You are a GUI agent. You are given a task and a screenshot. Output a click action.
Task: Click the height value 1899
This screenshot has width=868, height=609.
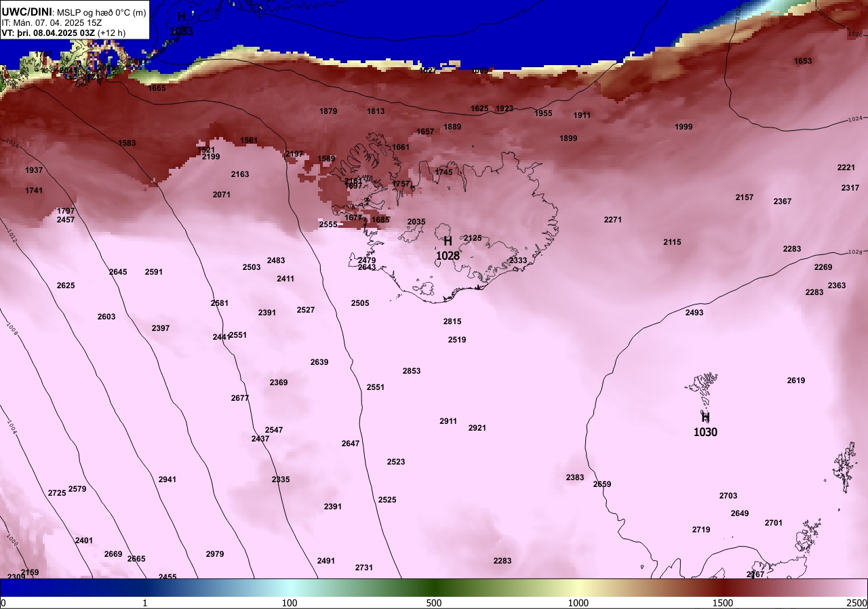click(568, 138)
